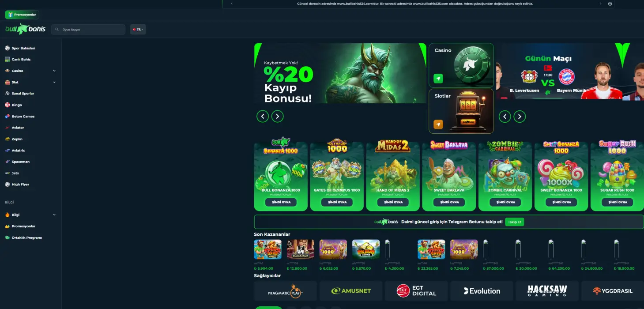
Task: Click the Bullbahis logo
Action: pos(25,29)
